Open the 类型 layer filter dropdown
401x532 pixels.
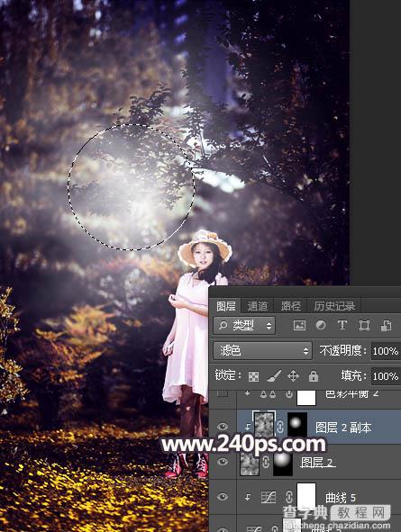244,325
